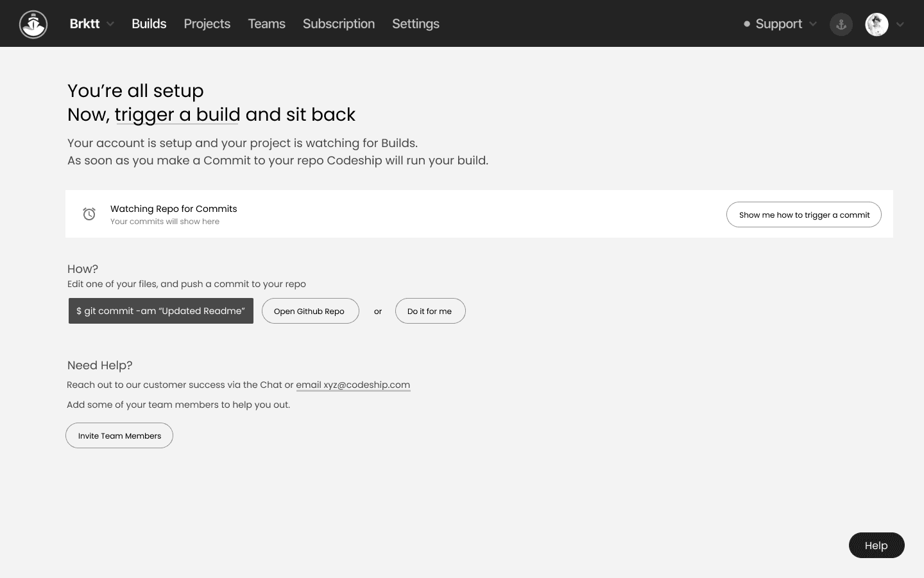Click 'Your commits will show here' text
This screenshot has width=924, height=578.
coord(165,222)
